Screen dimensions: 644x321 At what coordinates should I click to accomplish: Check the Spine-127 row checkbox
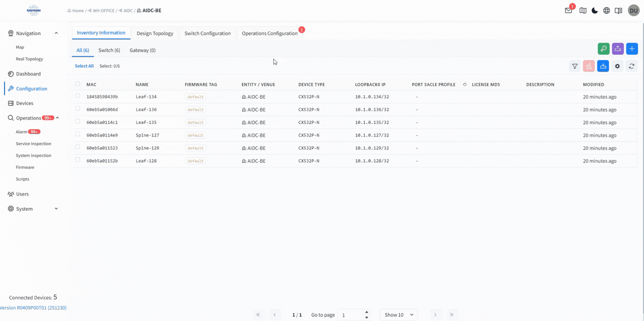coord(78,135)
